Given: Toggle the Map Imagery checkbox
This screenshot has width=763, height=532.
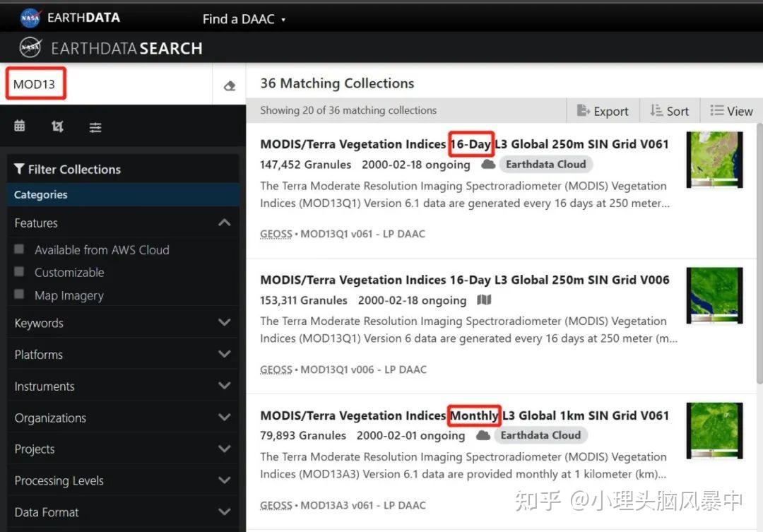Looking at the screenshot, I should click(x=20, y=295).
